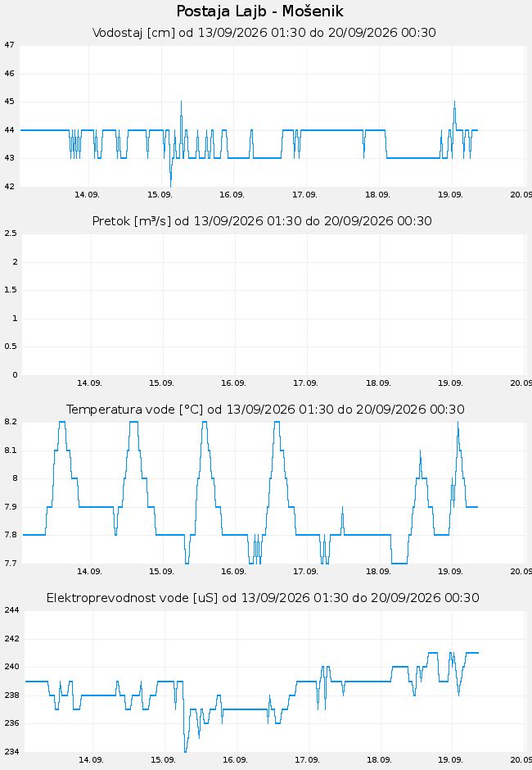Click the 8.1 label on the Temperatura axis

pos(11,451)
